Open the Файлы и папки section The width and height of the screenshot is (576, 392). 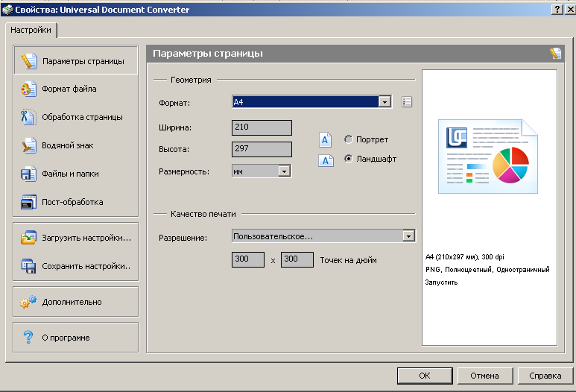pyautogui.click(x=76, y=174)
